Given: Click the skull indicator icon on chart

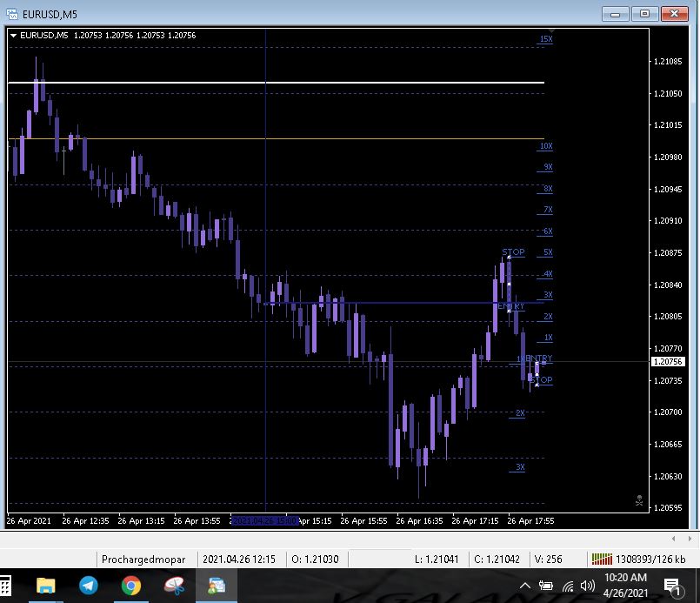Looking at the screenshot, I should point(639,500).
